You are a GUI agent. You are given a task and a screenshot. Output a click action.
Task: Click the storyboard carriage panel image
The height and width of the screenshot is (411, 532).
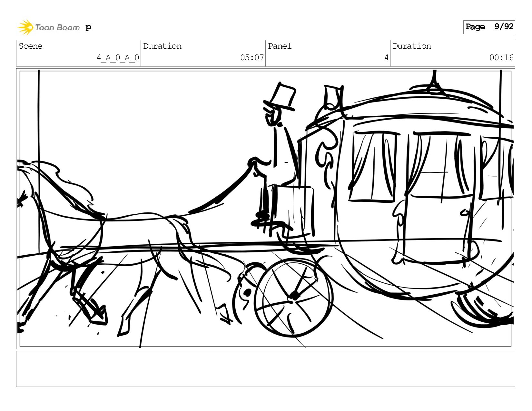pyautogui.click(x=265, y=209)
